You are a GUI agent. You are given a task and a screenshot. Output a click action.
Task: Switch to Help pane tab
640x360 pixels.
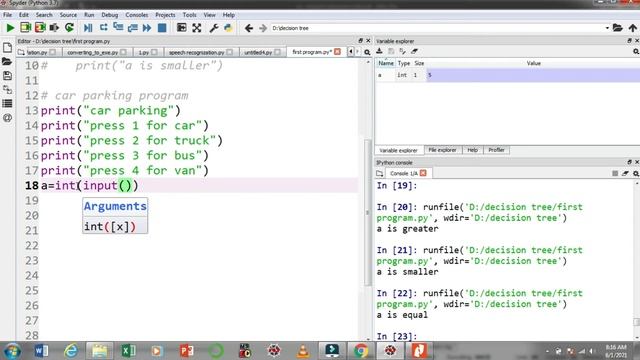click(472, 150)
